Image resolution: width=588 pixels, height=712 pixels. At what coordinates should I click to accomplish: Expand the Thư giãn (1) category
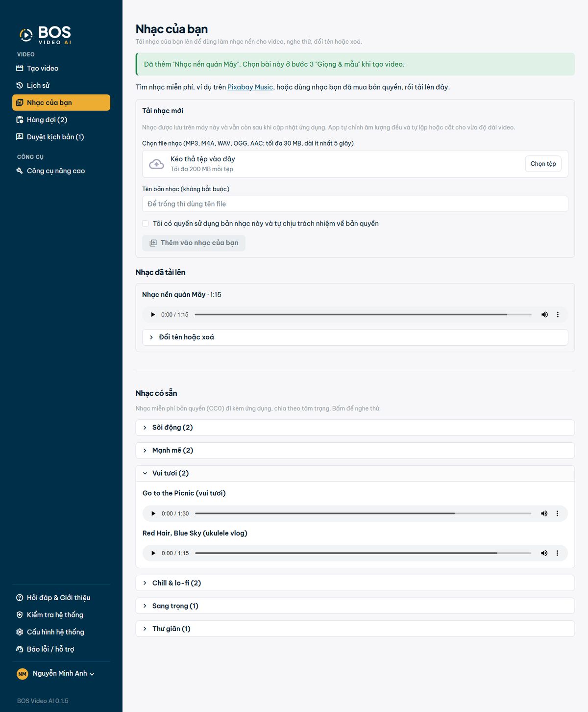pyautogui.click(x=355, y=629)
